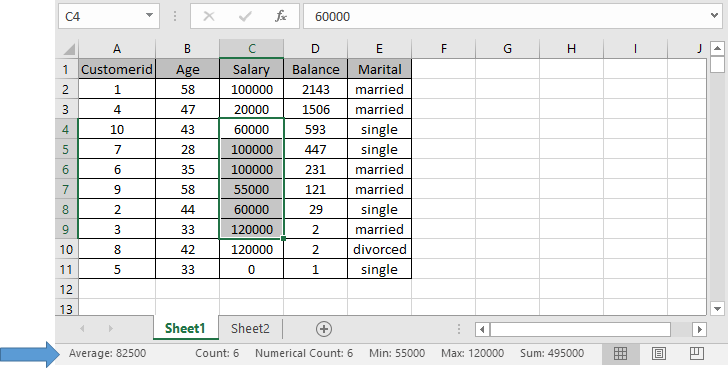Select row 4 header
Viewport: 728px width, 369px height.
click(x=66, y=129)
